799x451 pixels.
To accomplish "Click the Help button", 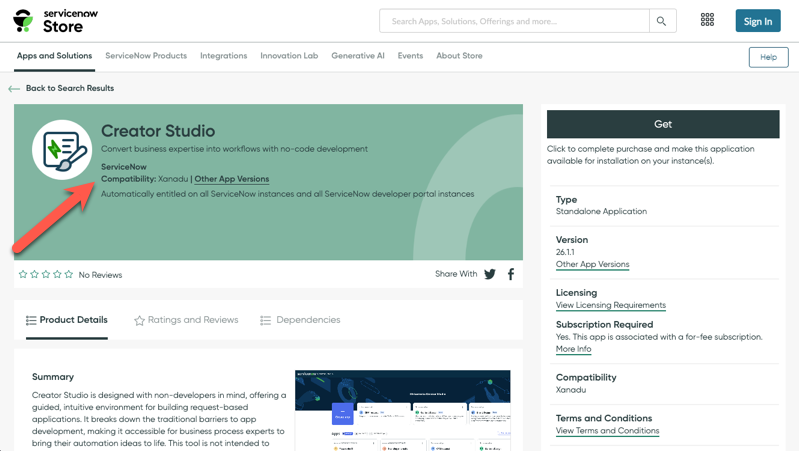I will click(x=768, y=57).
